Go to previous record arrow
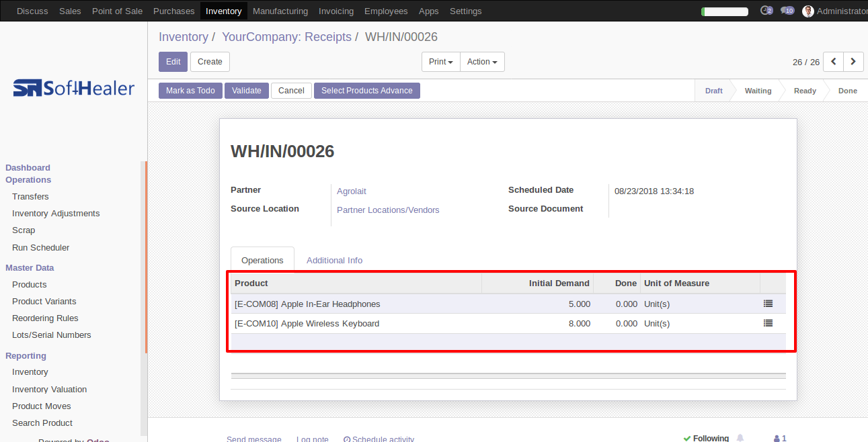Screen dimensions: 868x442 pos(834,62)
